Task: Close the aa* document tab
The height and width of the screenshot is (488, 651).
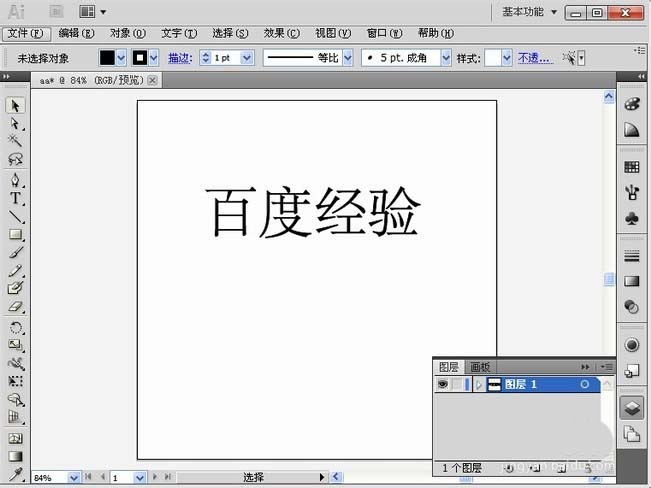Action: [152, 80]
